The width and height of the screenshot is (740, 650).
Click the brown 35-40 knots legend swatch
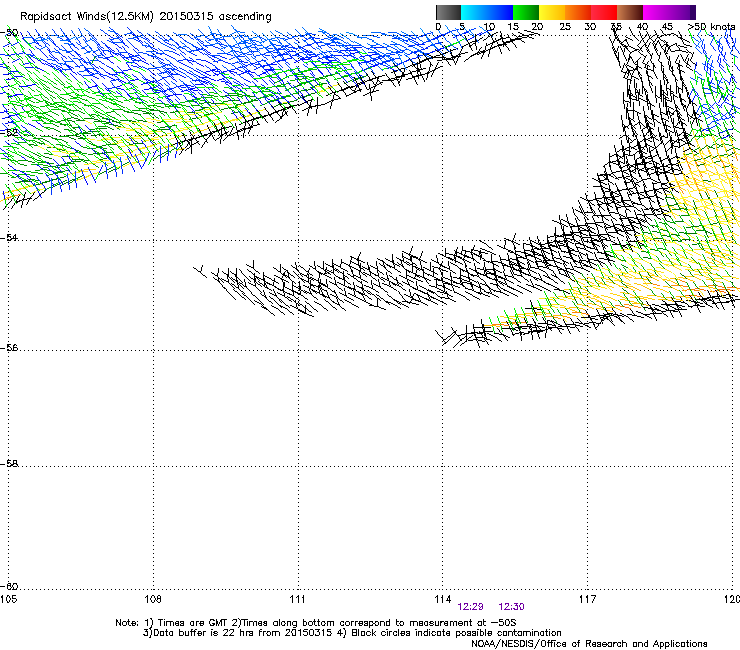pyautogui.click(x=630, y=12)
